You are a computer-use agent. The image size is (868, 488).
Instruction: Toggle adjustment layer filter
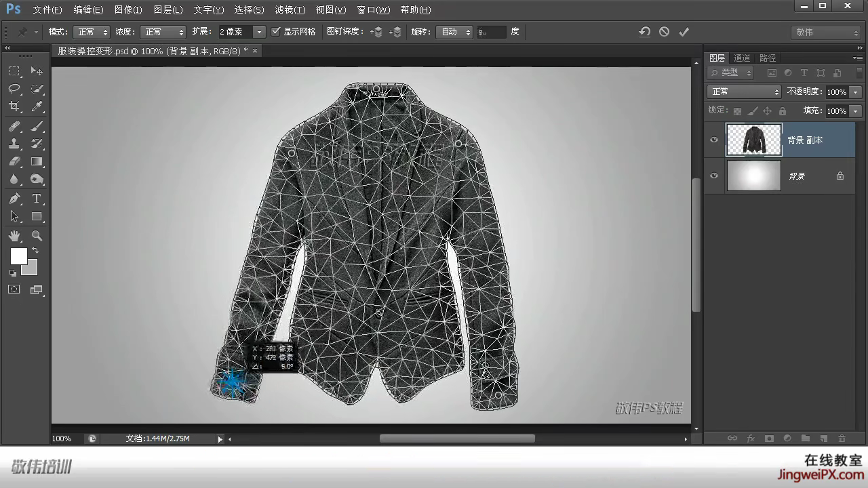pos(788,73)
